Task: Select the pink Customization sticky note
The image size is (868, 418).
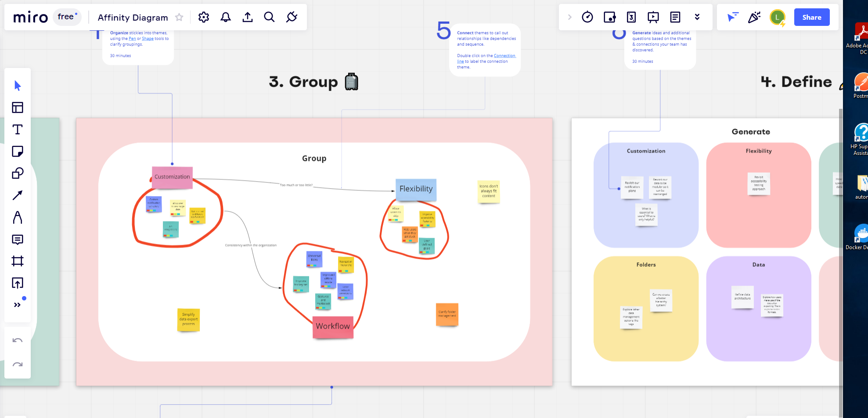Action: tap(172, 177)
